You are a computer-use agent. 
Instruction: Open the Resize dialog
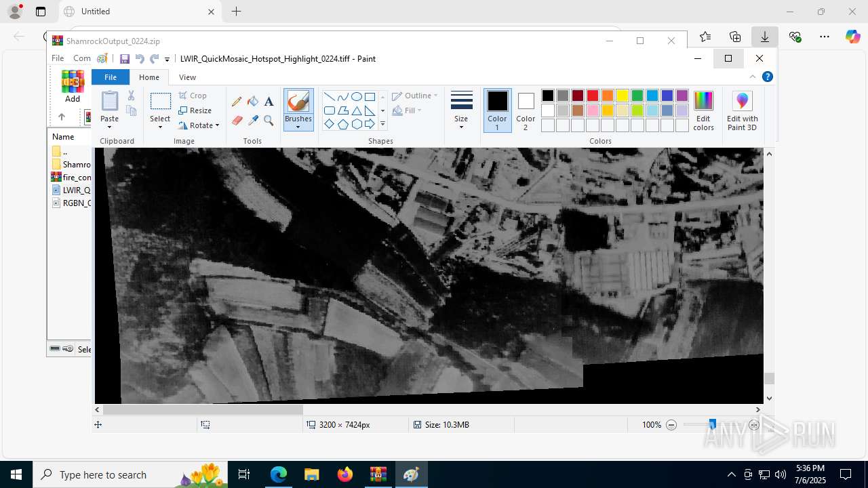pyautogui.click(x=195, y=110)
